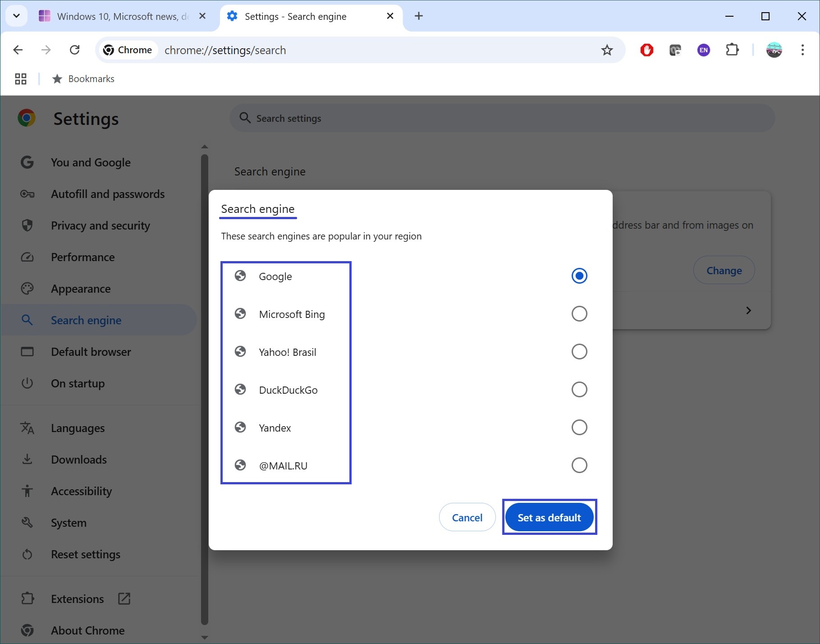Select DuckDuckGo radio button
The height and width of the screenshot is (644, 820).
(x=579, y=390)
